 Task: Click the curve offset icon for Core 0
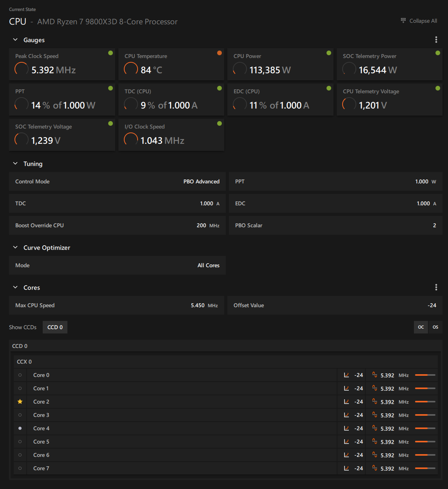pyautogui.click(x=346, y=375)
